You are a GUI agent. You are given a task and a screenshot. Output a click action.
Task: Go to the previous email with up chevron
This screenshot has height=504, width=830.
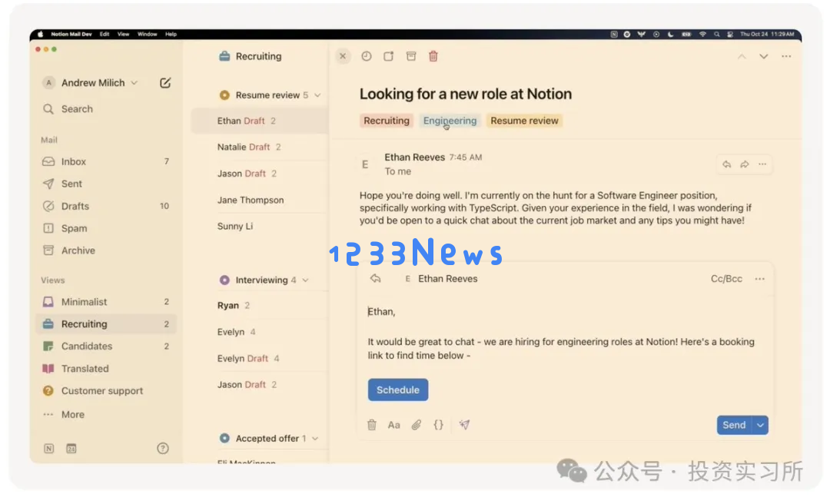click(x=742, y=56)
